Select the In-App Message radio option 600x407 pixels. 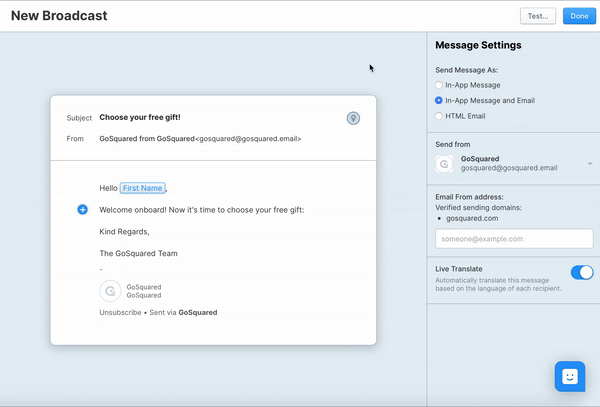439,86
